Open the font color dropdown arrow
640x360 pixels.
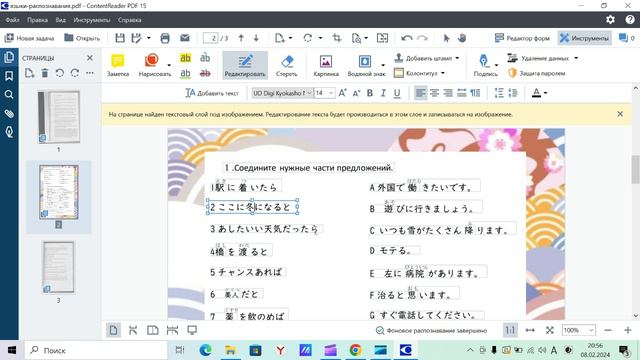point(545,93)
